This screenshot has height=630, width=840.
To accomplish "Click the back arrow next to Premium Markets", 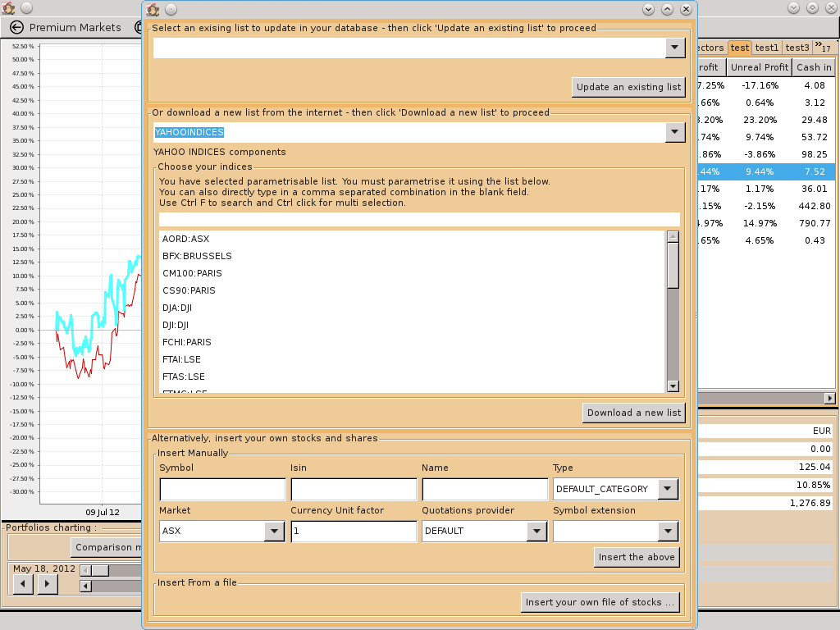I will point(16,27).
